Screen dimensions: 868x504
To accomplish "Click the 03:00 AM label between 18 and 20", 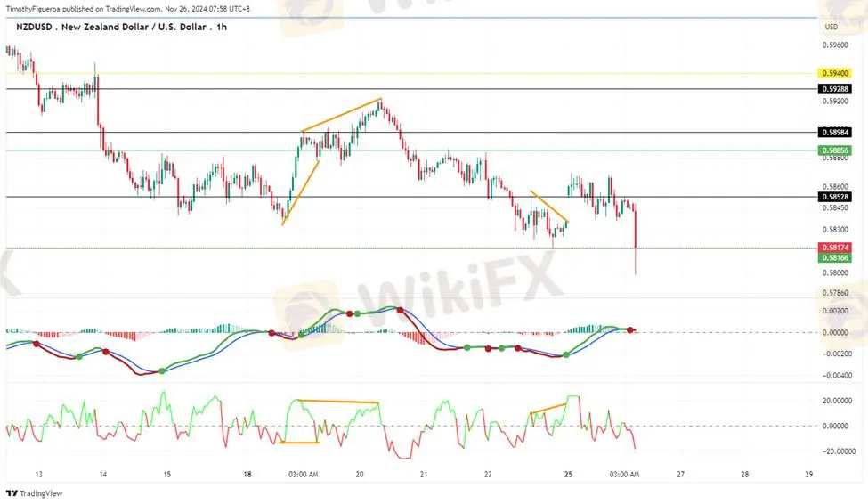I will coord(304,474).
